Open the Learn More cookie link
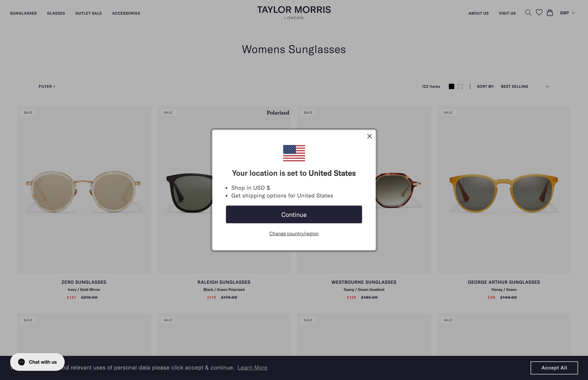The image size is (588, 380). (x=252, y=368)
